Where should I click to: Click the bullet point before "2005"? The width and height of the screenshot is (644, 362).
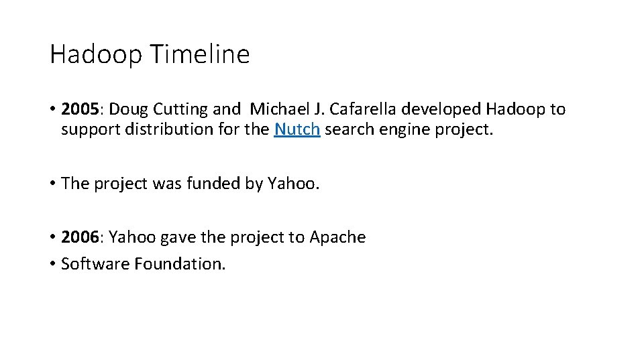(x=52, y=109)
